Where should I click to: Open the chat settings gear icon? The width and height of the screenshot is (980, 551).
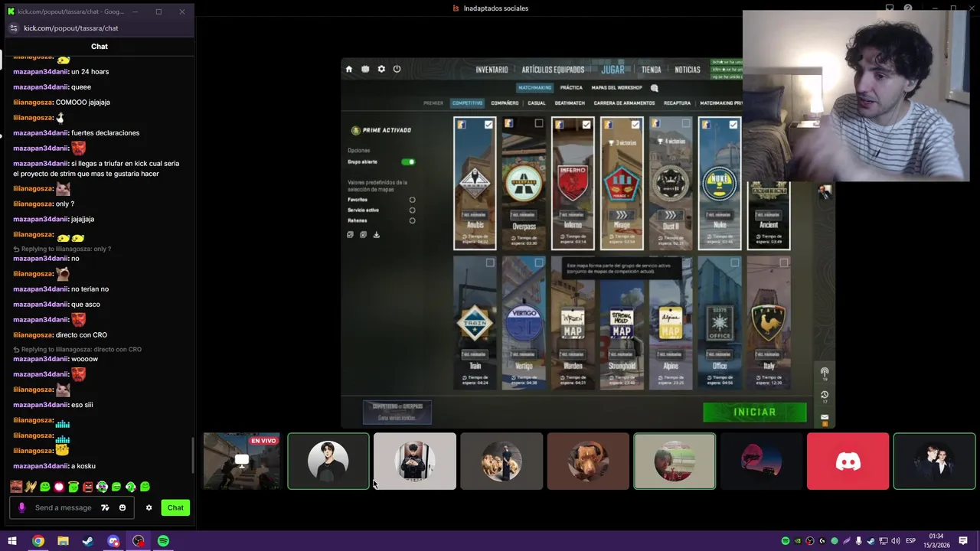(x=149, y=507)
